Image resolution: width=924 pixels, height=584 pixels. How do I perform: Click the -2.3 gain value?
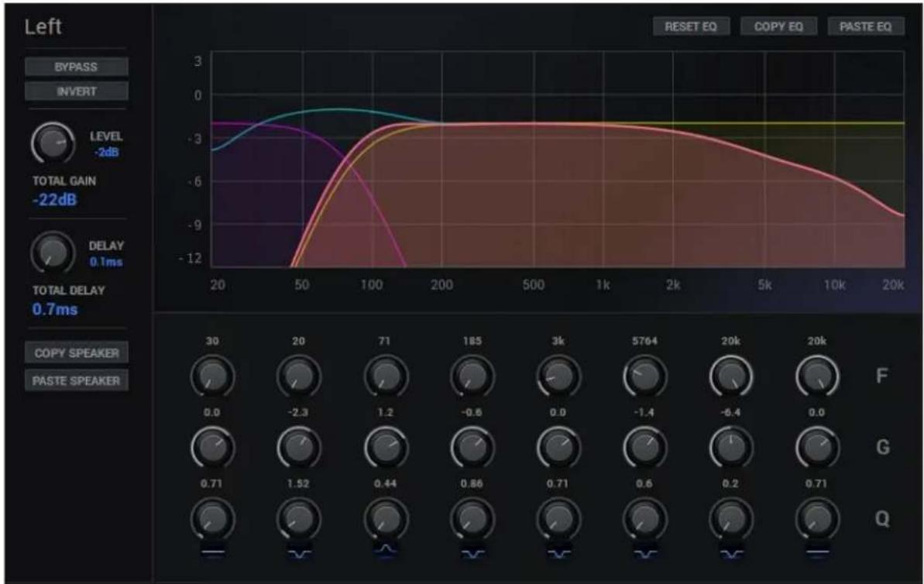(299, 413)
